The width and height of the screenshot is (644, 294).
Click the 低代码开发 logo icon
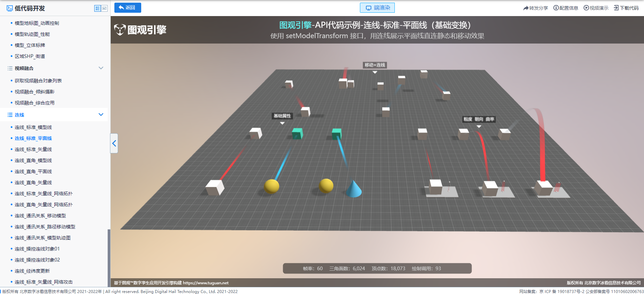click(x=10, y=8)
